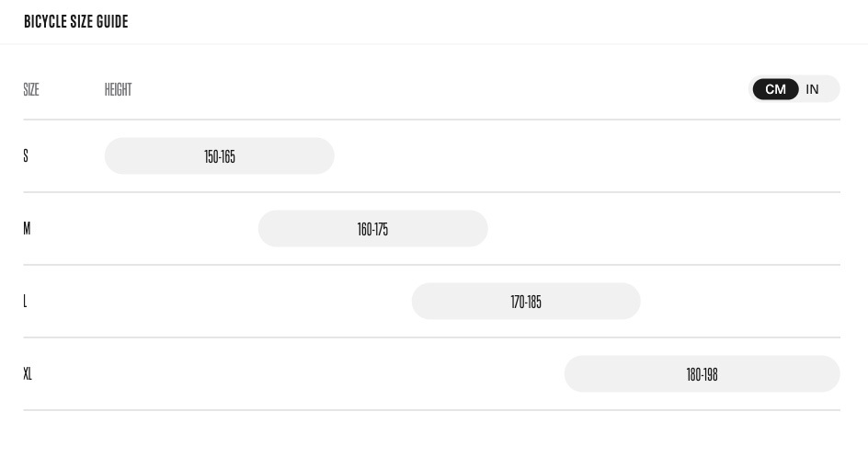Screen dimensions: 868x457
Task: Click the 170-185 text for size L
Action: (526, 302)
